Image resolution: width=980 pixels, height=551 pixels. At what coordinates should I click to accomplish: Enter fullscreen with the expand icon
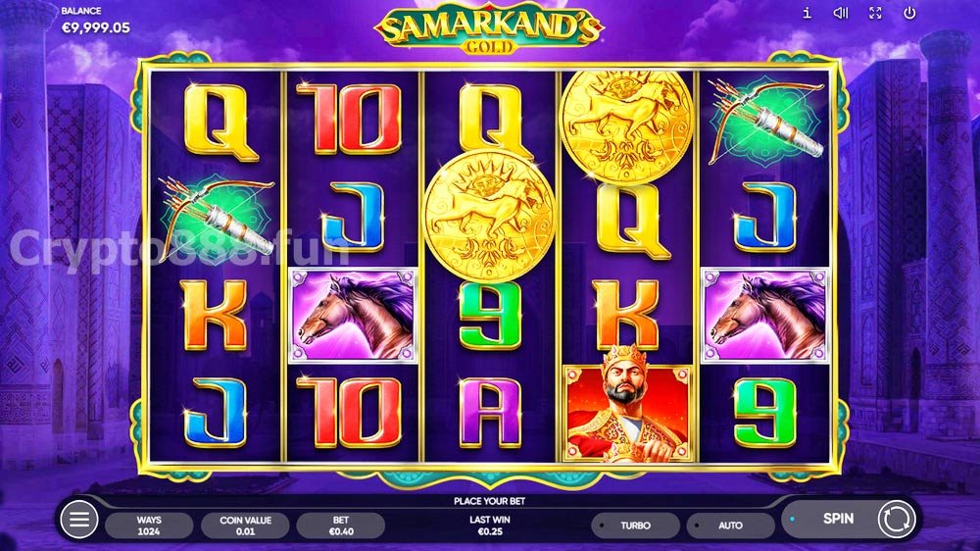click(875, 13)
